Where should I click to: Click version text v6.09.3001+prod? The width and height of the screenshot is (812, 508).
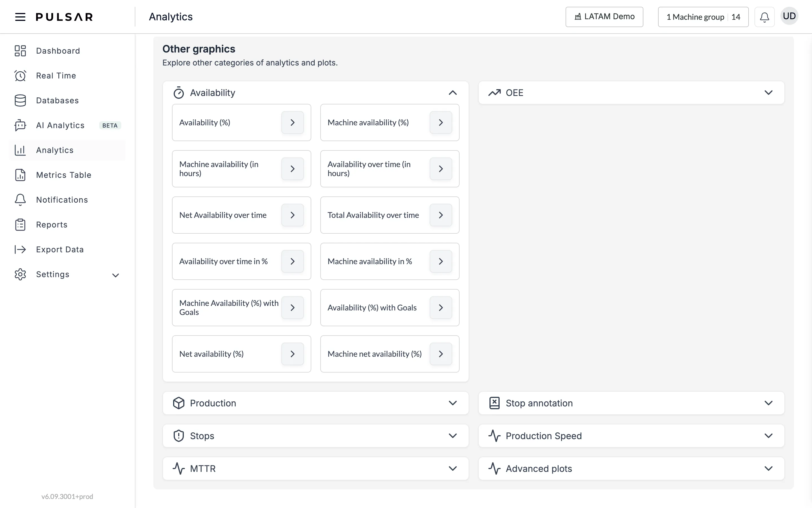(67, 496)
